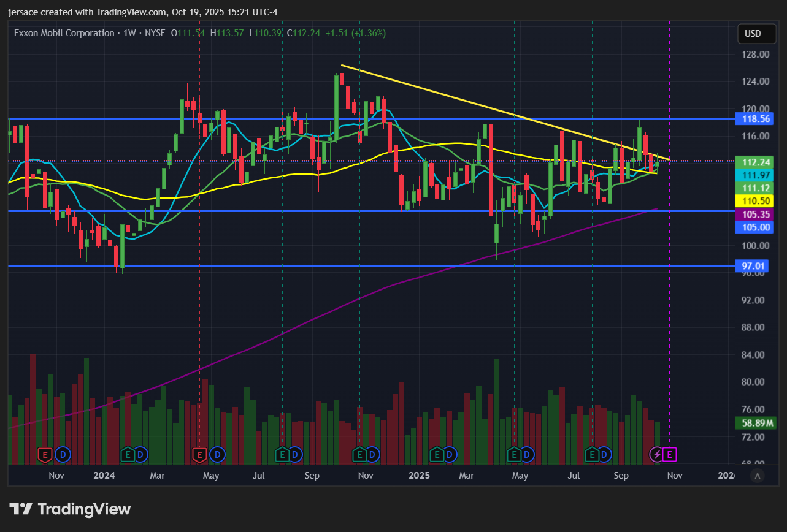The image size is (787, 532).
Task: Click the purple lightning bolt event marker
Action: (x=656, y=454)
